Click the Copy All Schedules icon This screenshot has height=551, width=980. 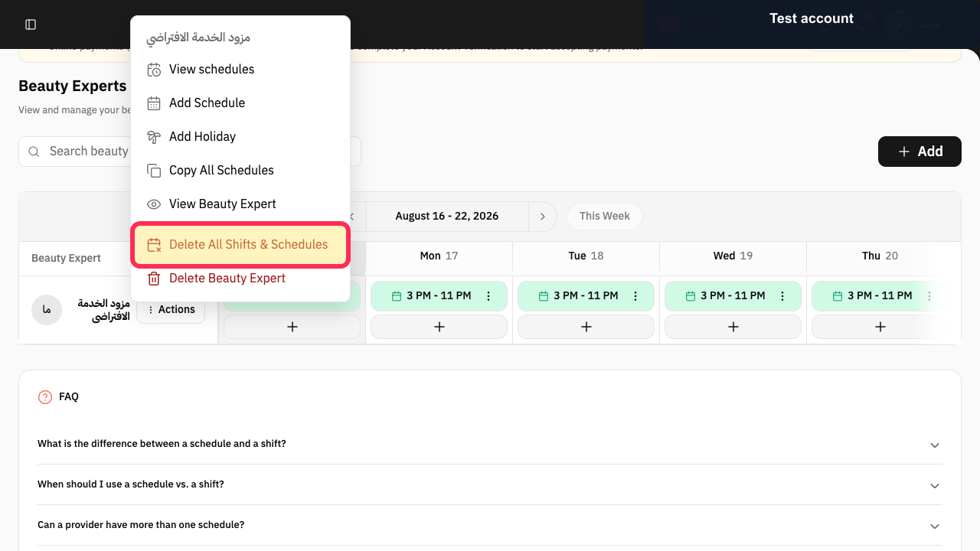pos(154,171)
